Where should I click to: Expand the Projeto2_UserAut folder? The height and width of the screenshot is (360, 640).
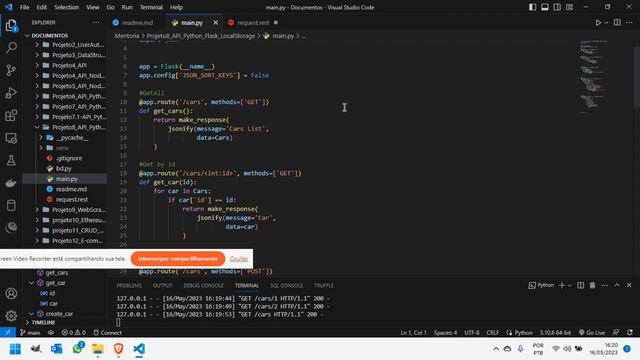click(x=37, y=44)
